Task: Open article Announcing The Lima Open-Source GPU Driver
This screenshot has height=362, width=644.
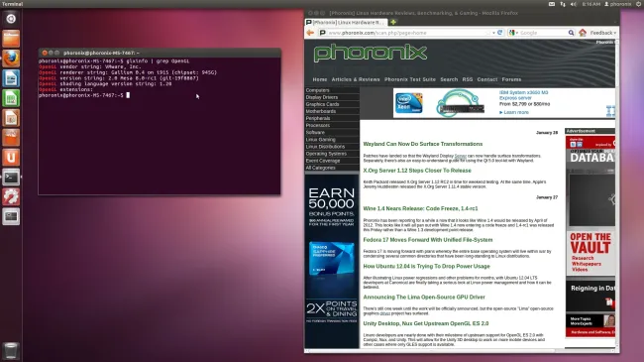Action: click(424, 297)
